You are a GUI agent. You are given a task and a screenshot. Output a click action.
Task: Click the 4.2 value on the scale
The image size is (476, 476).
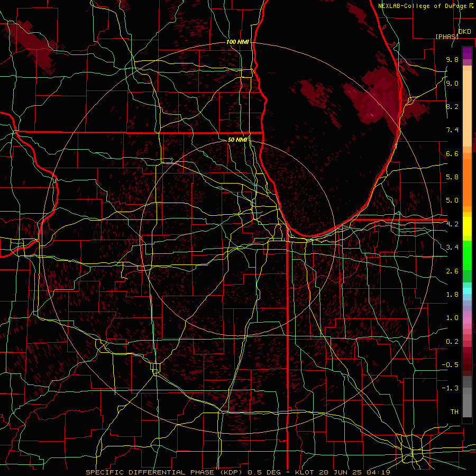pyautogui.click(x=452, y=224)
